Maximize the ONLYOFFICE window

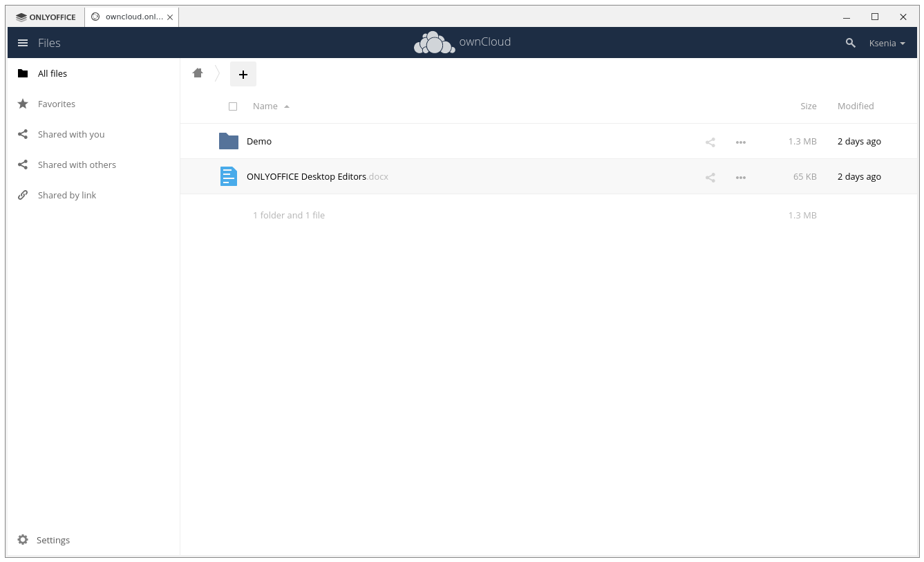click(875, 17)
